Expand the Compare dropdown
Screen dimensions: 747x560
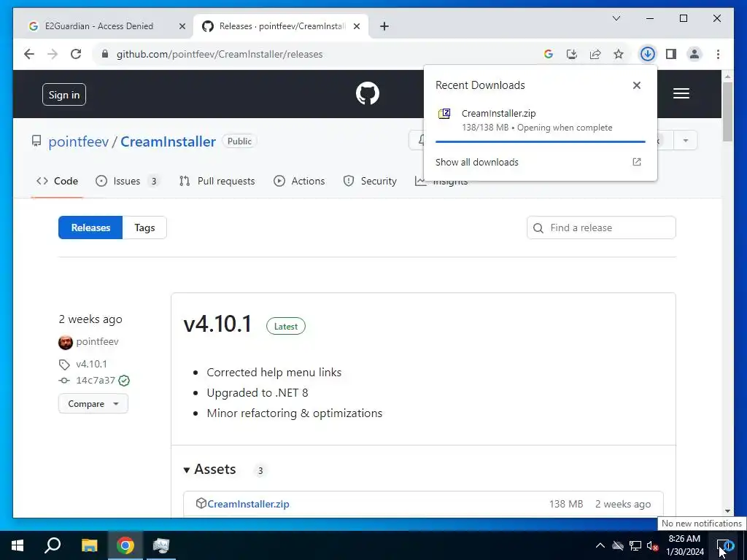click(x=93, y=404)
